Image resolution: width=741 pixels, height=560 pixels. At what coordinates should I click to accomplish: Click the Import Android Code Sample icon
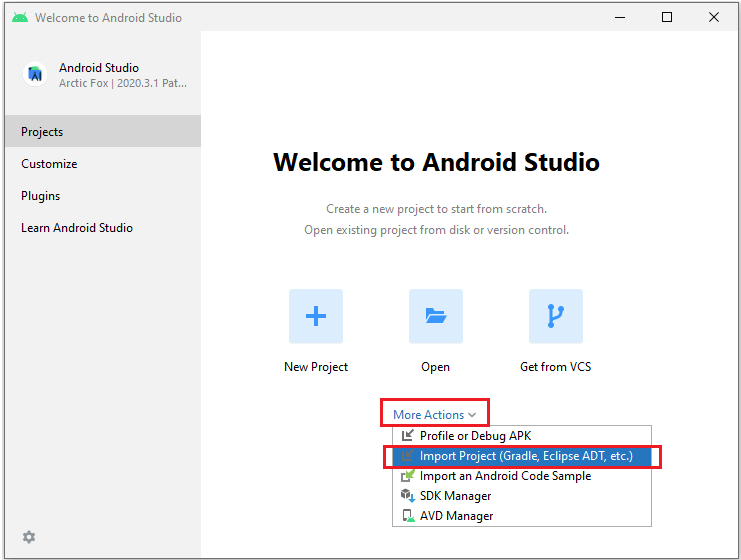pyautogui.click(x=407, y=476)
